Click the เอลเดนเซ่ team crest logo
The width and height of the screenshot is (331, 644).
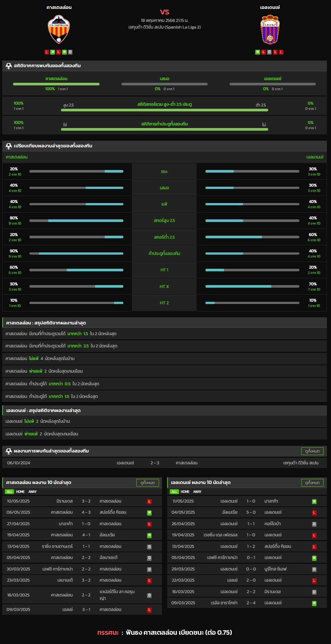point(270,29)
